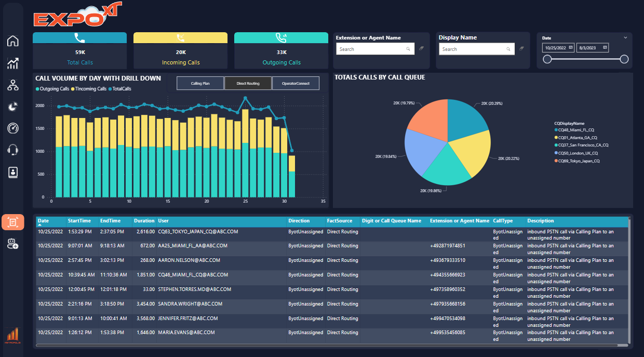Click the phone icon on Total Calls card
The height and width of the screenshot is (357, 644).
(79, 38)
